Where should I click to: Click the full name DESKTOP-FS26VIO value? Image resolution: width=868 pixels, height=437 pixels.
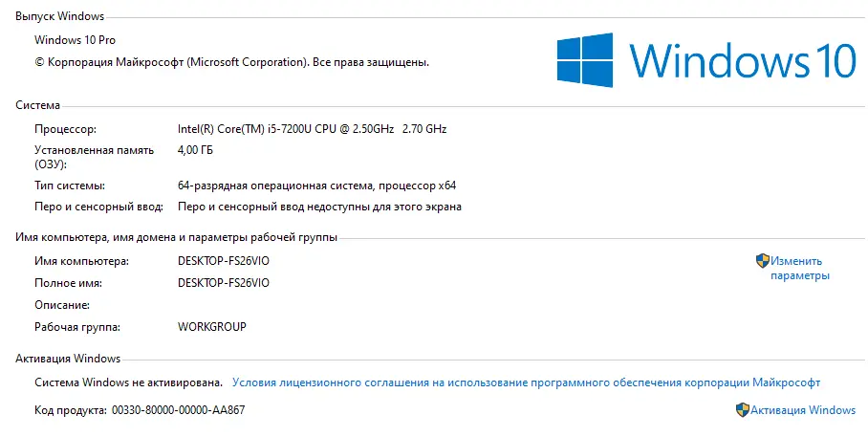pos(224,283)
